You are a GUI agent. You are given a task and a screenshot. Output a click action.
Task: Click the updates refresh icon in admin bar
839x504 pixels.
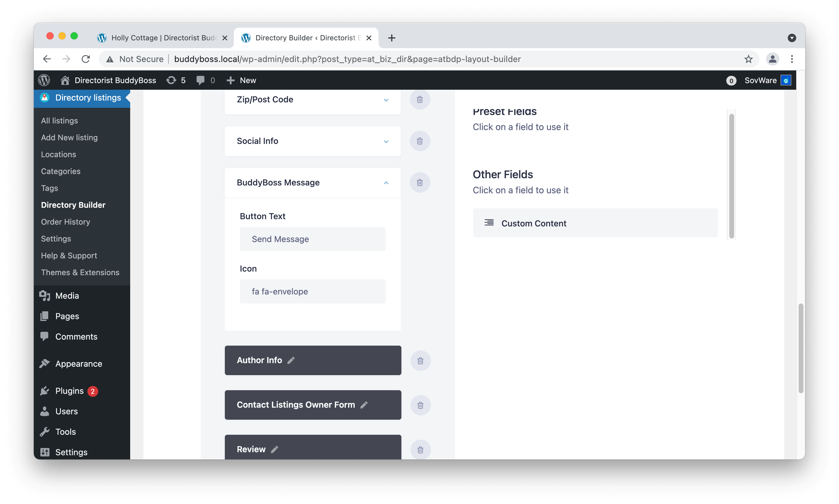pyautogui.click(x=171, y=80)
